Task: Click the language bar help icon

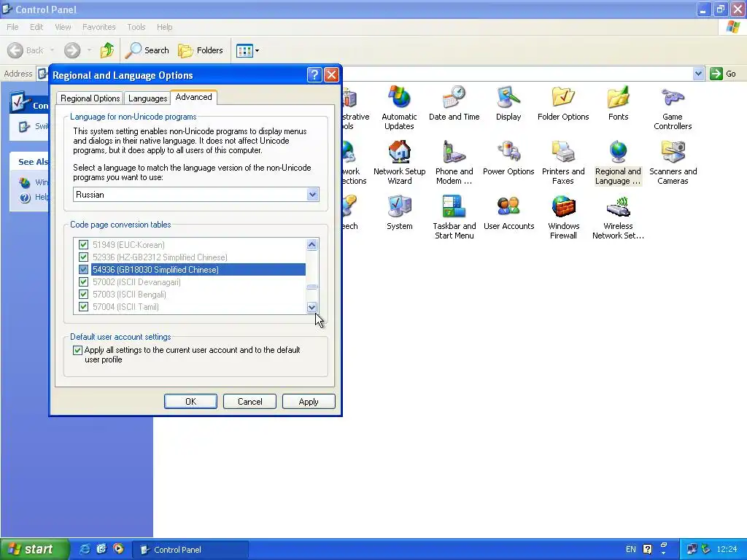Action: pos(648,549)
